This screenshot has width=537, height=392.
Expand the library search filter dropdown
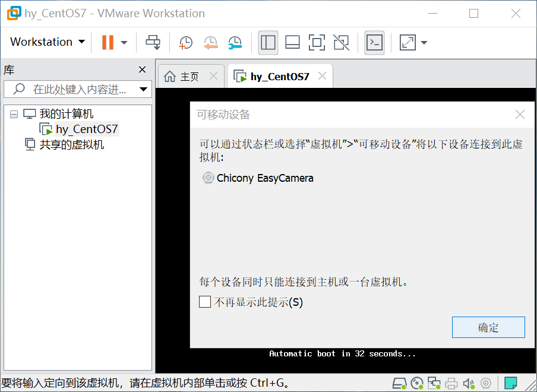(x=144, y=89)
